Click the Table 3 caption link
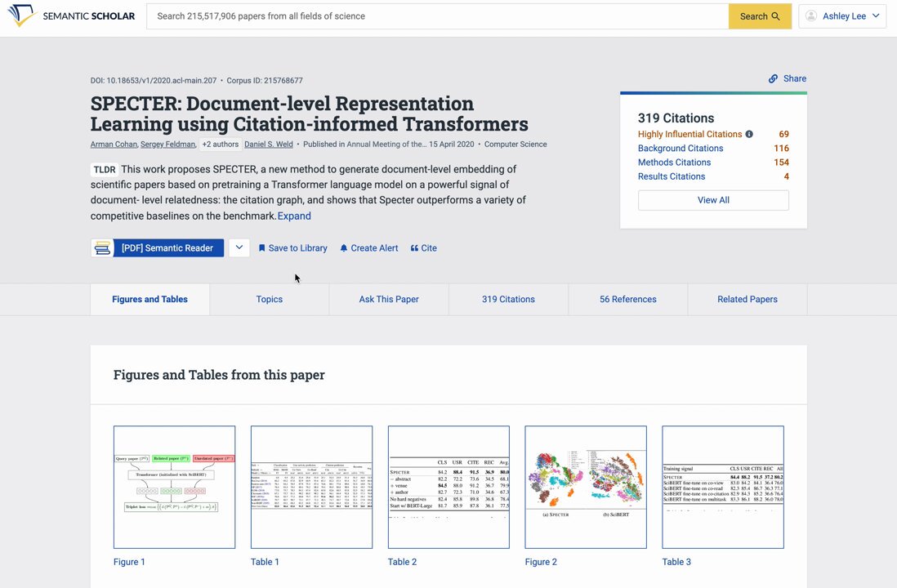 click(x=676, y=562)
